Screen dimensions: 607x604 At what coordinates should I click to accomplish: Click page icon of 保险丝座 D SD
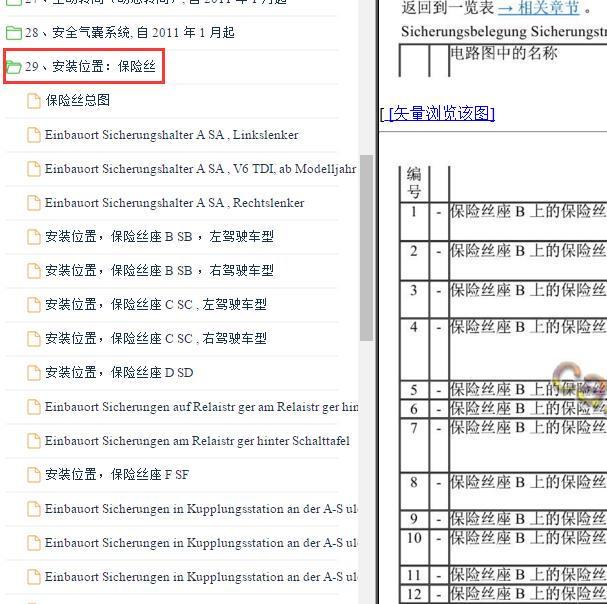click(34, 373)
